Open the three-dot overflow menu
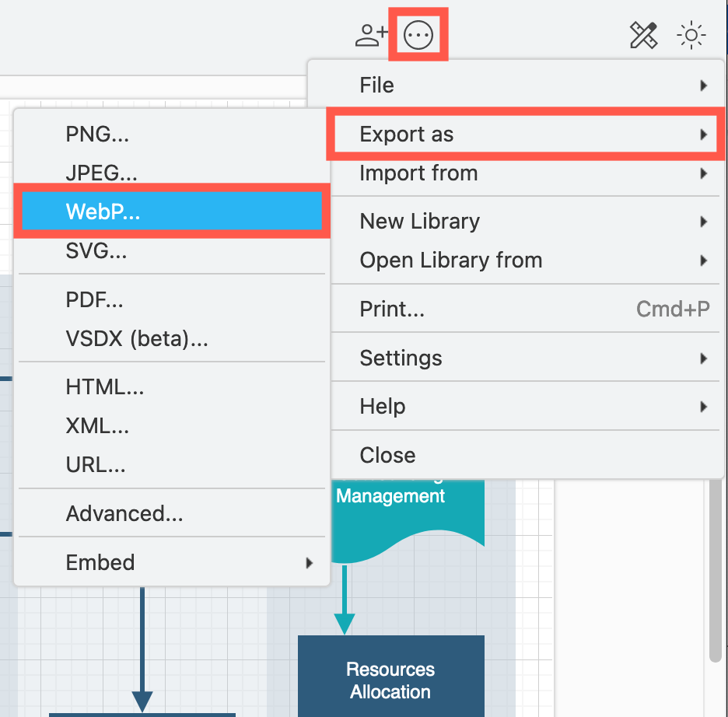This screenshot has height=717, width=728. click(418, 33)
